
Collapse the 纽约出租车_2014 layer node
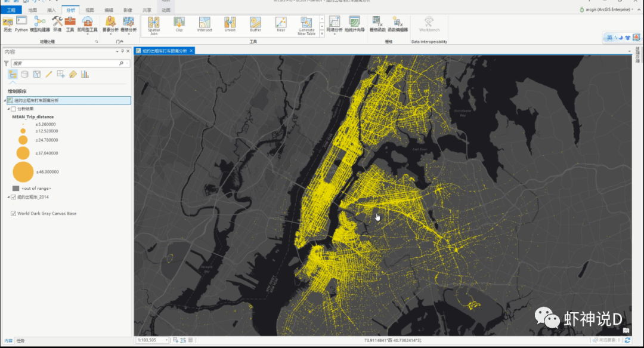[8, 197]
